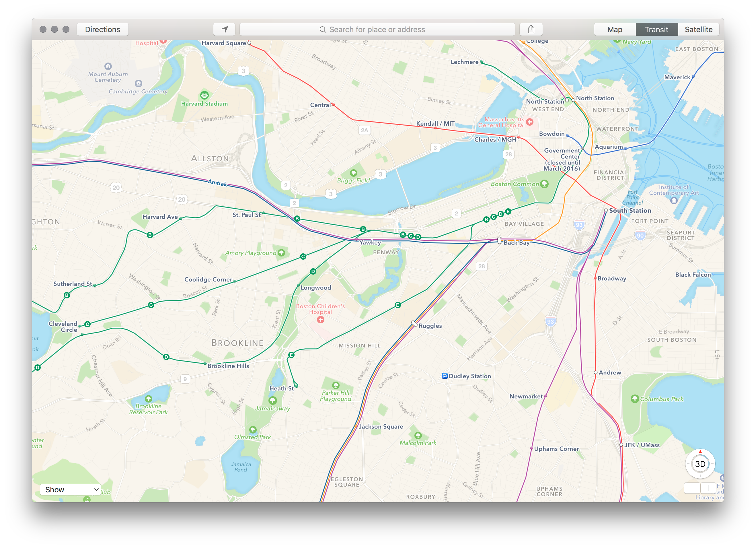
Task: Click the Cambridge Cemetery icon
Action: (139, 83)
